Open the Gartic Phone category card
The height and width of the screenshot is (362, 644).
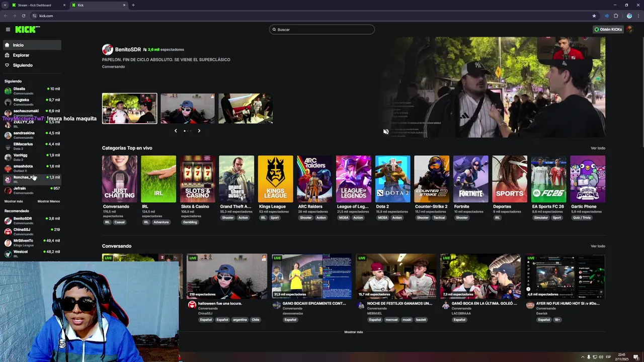588,179
